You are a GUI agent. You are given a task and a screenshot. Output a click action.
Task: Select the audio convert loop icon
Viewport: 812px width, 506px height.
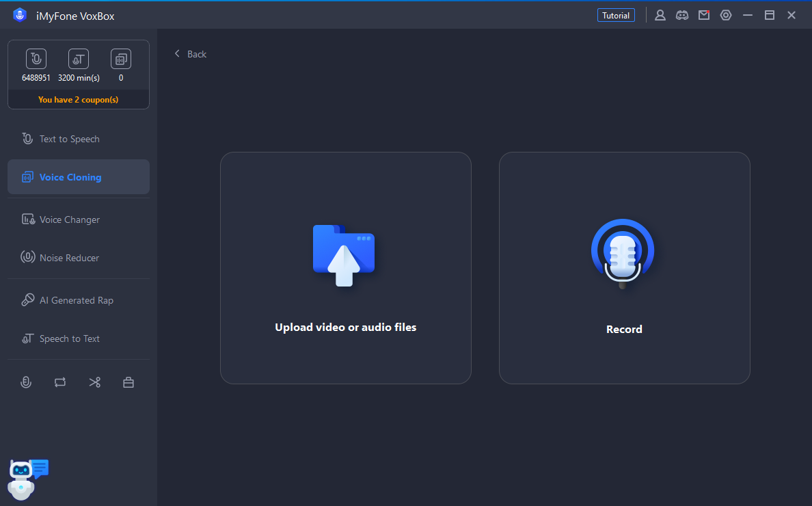[x=60, y=382]
